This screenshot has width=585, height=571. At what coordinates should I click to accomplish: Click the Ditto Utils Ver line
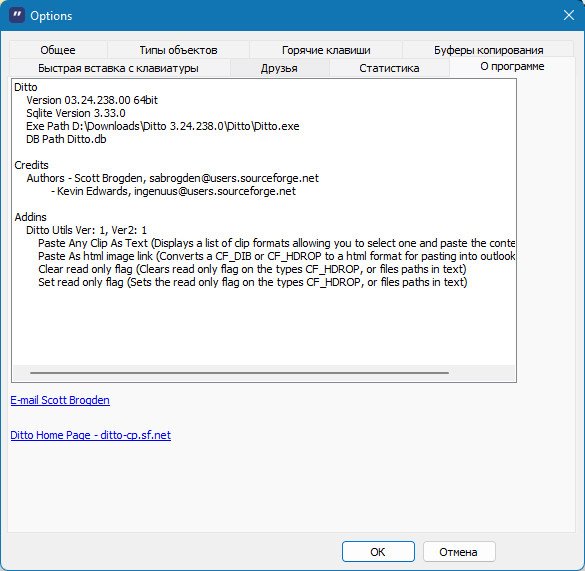(87, 230)
